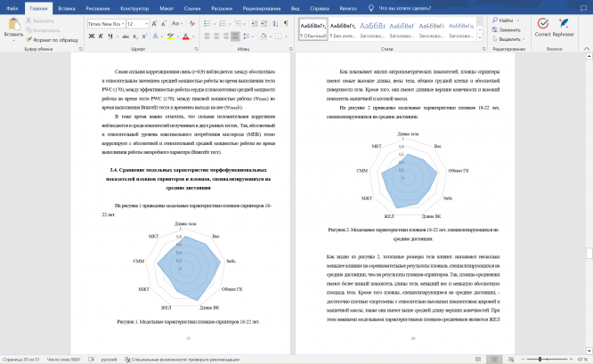Expand the styles gallery list
This screenshot has height=364, width=593.
pyautogui.click(x=480, y=37)
